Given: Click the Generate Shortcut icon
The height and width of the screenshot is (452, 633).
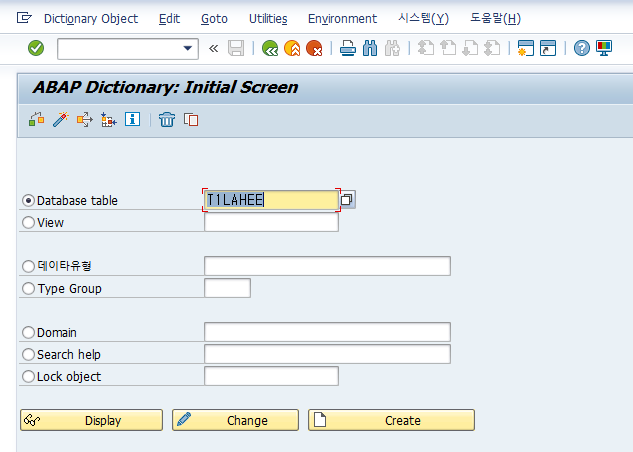Looking at the screenshot, I should pos(548,48).
